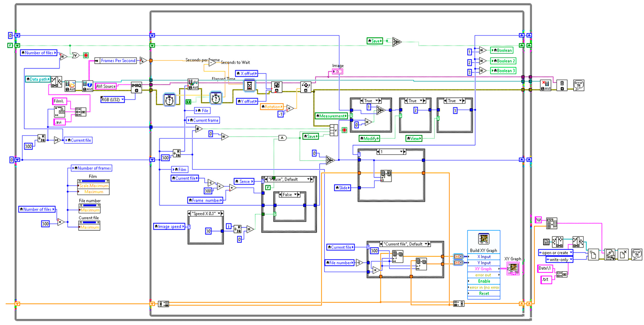Click the XY Graph indicator terminal
The width and height of the screenshot is (644, 325).
coord(513,268)
